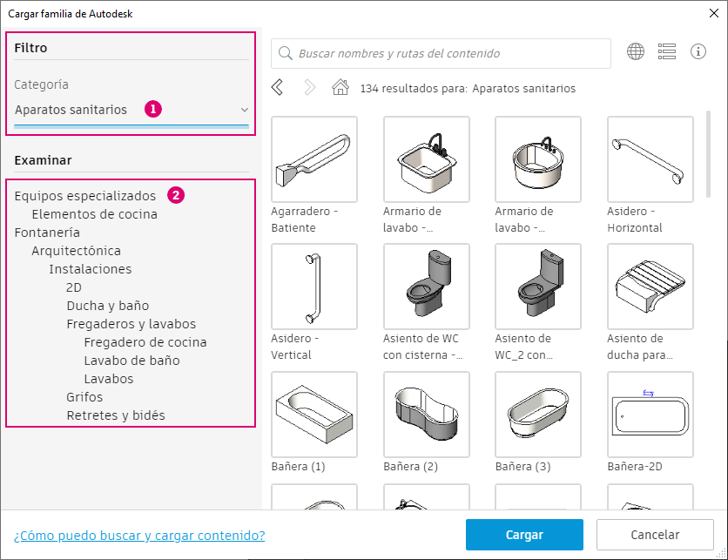Select Asiento de WC con cisterna thumbnail
This screenshot has width=728, height=560.
(x=426, y=287)
